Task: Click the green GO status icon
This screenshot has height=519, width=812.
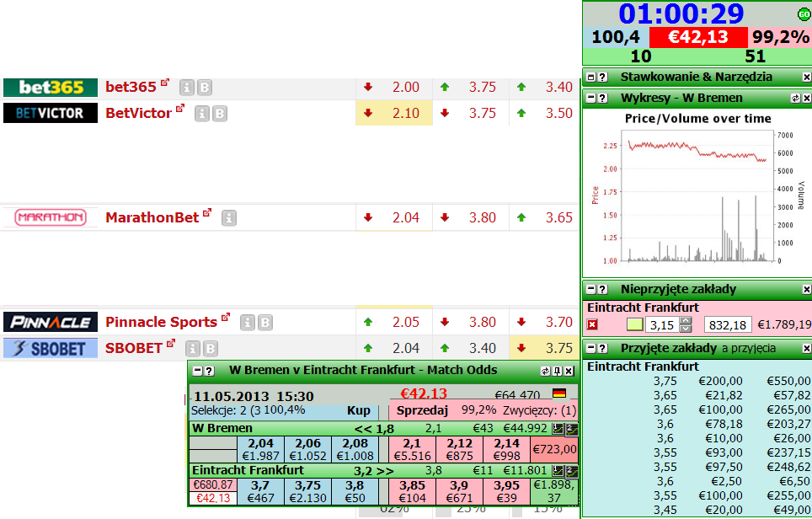Action: 804,14
